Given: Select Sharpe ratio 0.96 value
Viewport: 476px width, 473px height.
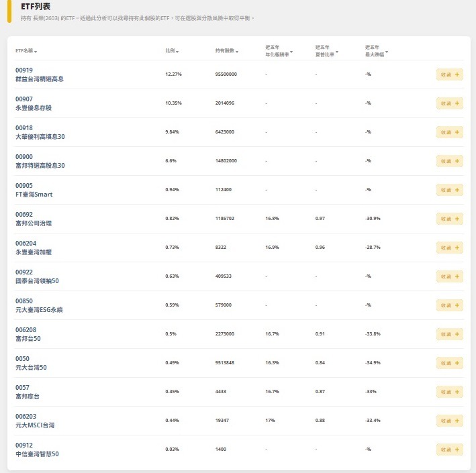Looking at the screenshot, I should 320,248.
